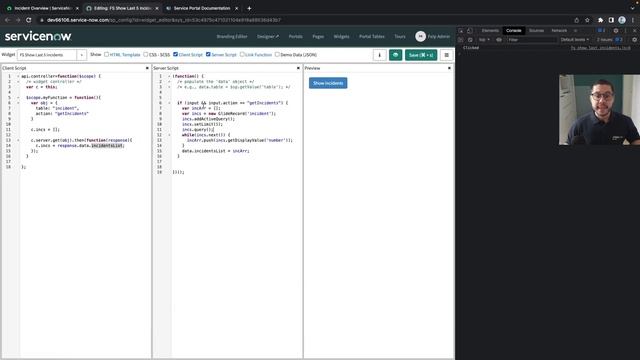Open the Chrome profile avatar
The image size is (640, 360).
(x=622, y=20)
